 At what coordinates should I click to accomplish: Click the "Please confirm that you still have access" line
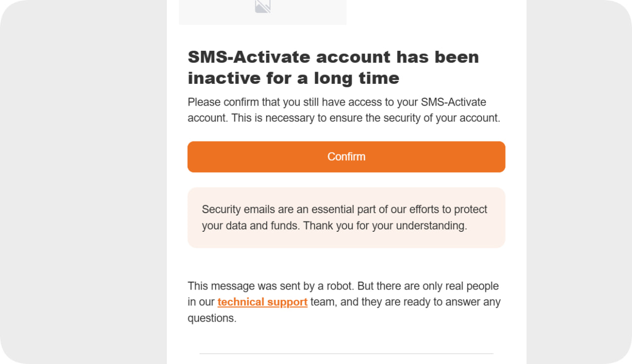coord(302,102)
